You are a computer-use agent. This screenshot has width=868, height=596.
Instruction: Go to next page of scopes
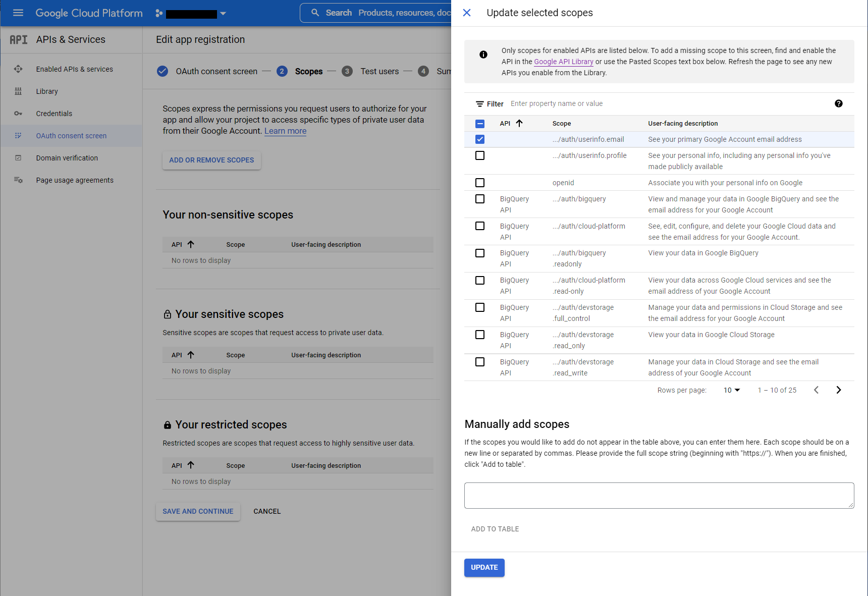pos(839,390)
